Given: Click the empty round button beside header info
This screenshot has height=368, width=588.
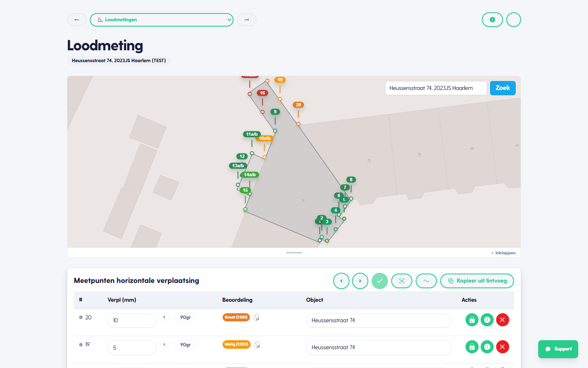Looking at the screenshot, I should pos(514,20).
